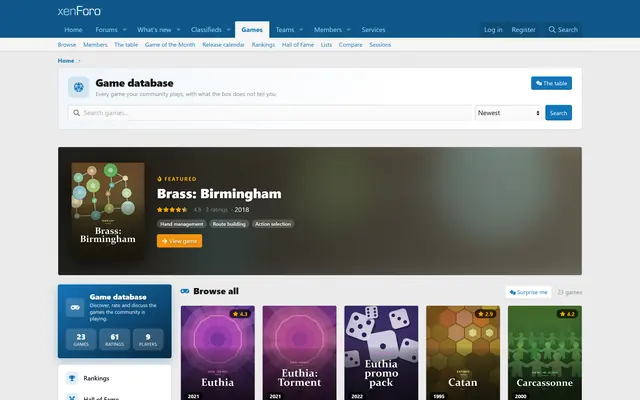
Task: Open the Members main nav item
Action: coord(328,30)
